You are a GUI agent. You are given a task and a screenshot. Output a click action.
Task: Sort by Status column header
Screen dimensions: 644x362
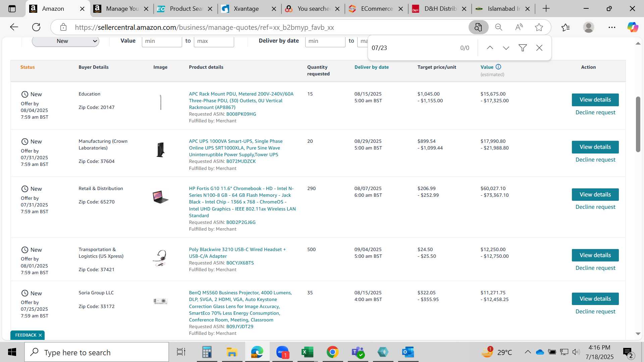point(28,67)
